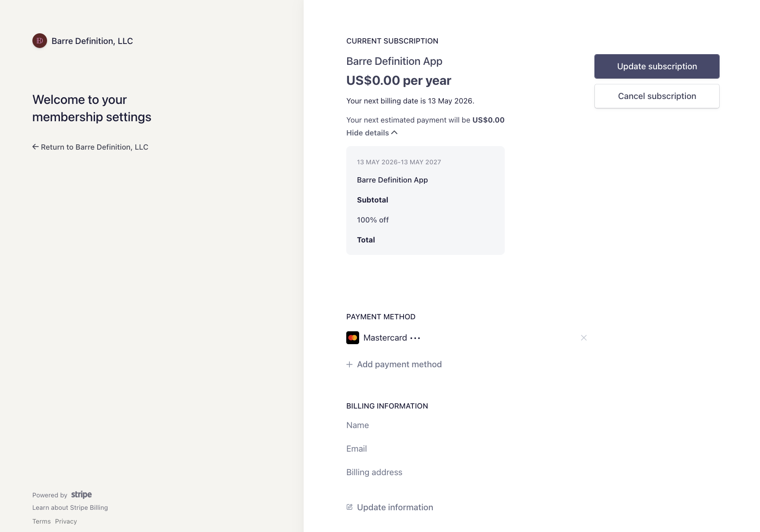This screenshot has width=760, height=532.
Task: Open the Terms link
Action: [41, 521]
